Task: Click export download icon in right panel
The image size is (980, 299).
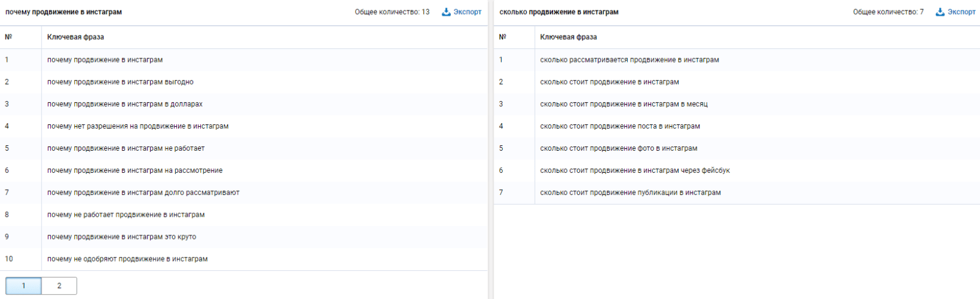Action: tap(940, 12)
